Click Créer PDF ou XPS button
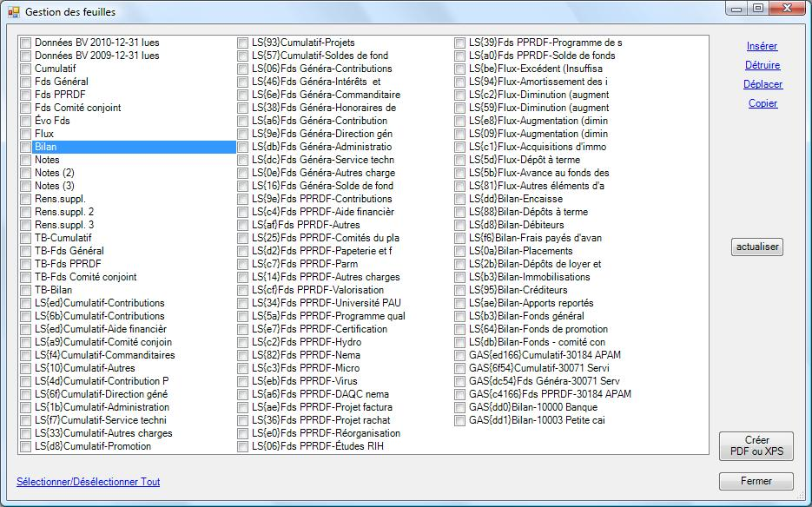 pos(756,446)
